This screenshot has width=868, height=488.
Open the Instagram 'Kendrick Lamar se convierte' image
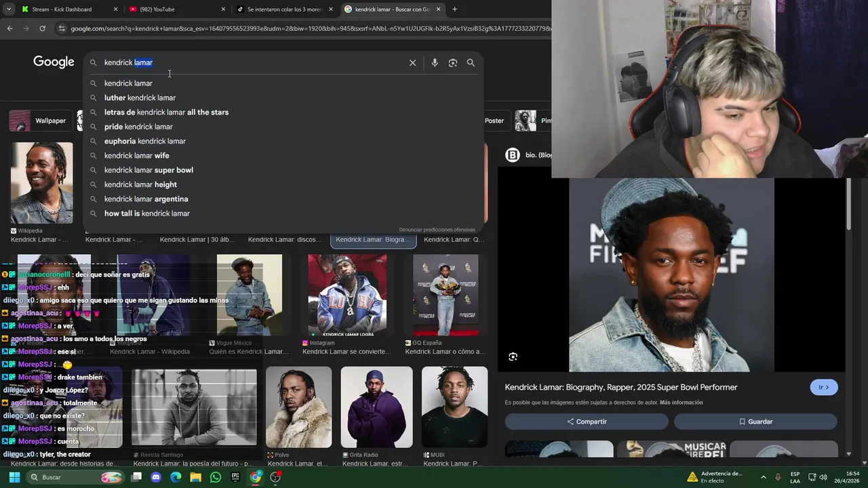click(x=347, y=295)
